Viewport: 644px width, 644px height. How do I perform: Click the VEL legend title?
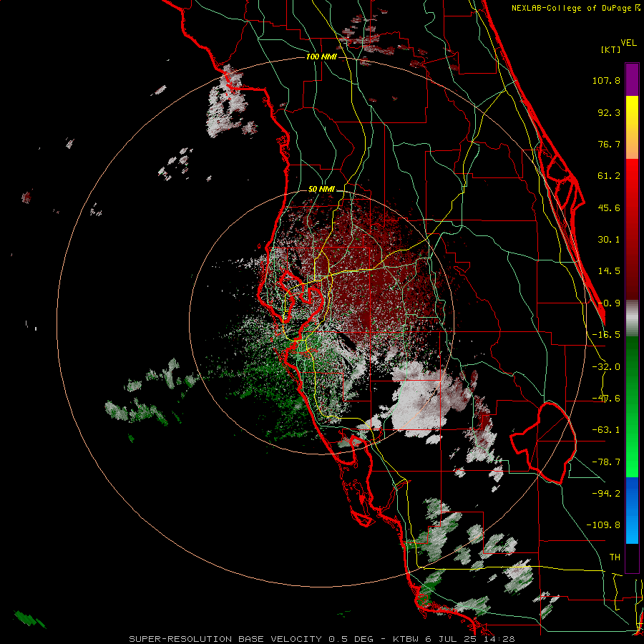(628, 42)
